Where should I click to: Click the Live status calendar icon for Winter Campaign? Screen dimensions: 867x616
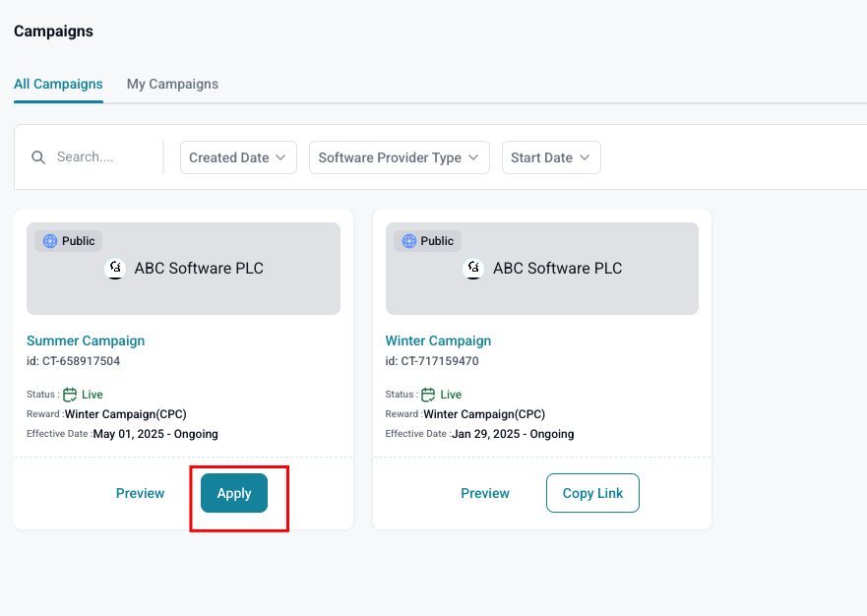coord(429,395)
